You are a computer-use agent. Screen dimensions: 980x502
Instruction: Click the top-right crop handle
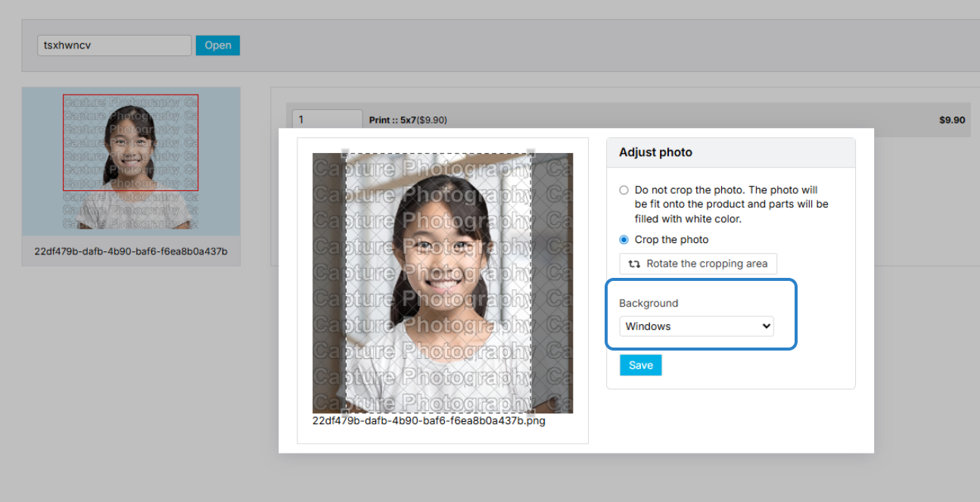[x=531, y=152]
